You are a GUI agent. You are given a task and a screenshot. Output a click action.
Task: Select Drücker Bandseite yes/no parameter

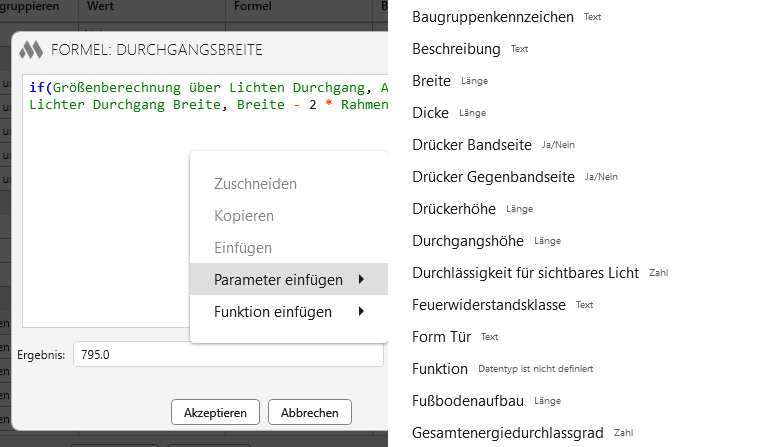pyautogui.click(x=471, y=145)
